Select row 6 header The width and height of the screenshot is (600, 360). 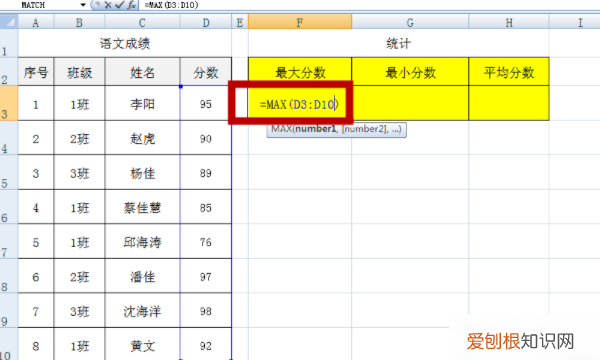(8, 207)
